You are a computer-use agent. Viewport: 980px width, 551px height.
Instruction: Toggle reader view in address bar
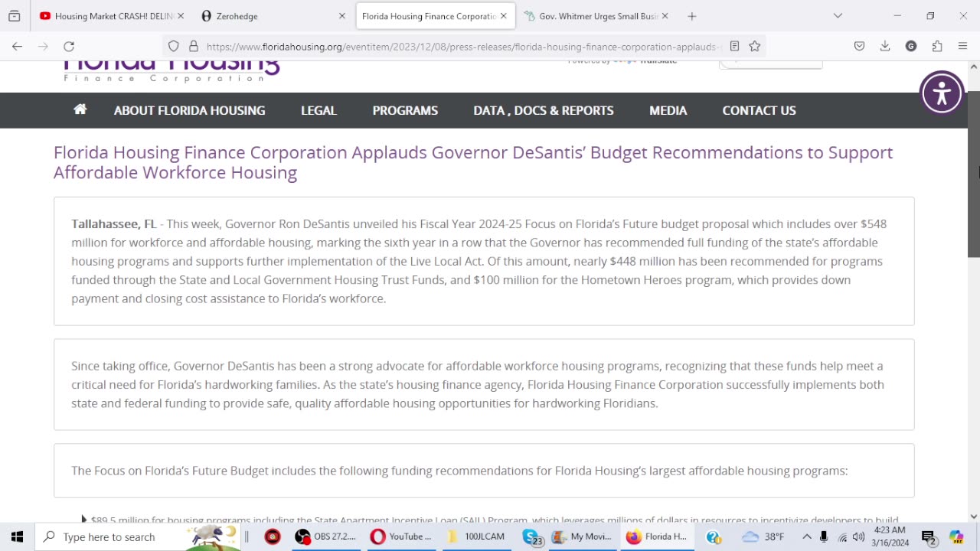(734, 46)
